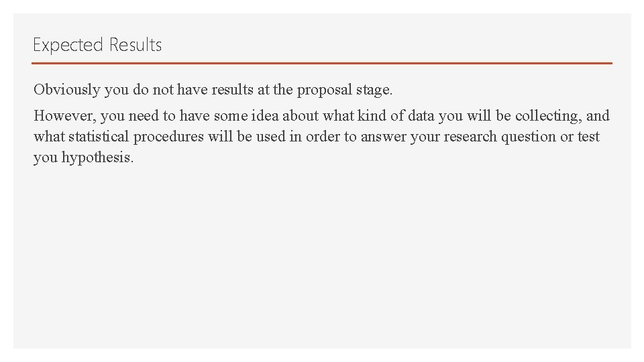This screenshot has width=644, height=362.
Task: Click the word 'Results' in the title
Action: (136, 45)
